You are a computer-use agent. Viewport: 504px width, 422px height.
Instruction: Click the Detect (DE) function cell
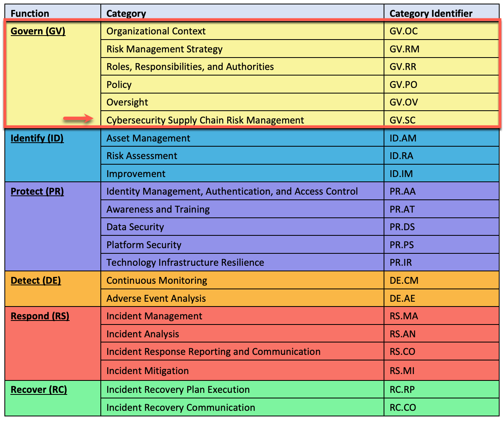tap(35, 280)
